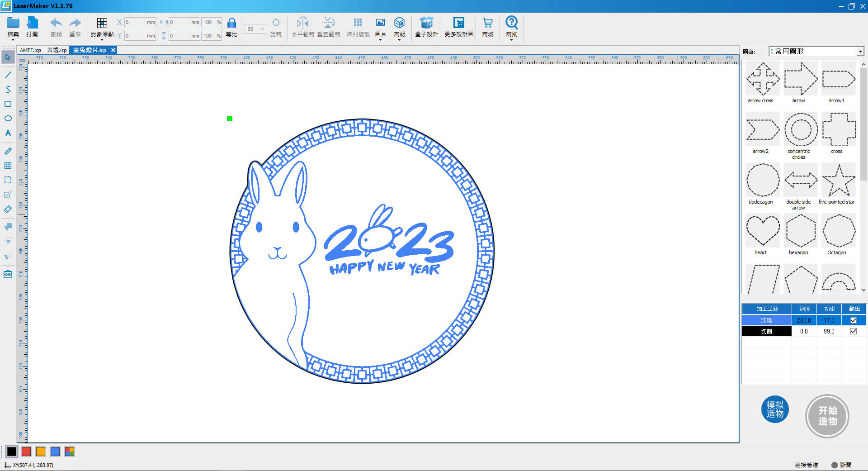Open the rotation angle dropdown
The width and height of the screenshot is (868, 471).
[262, 29]
